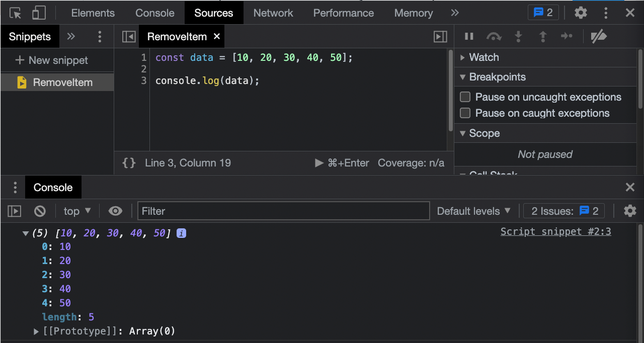
Task: Click the clear console icon
Action: [40, 211]
